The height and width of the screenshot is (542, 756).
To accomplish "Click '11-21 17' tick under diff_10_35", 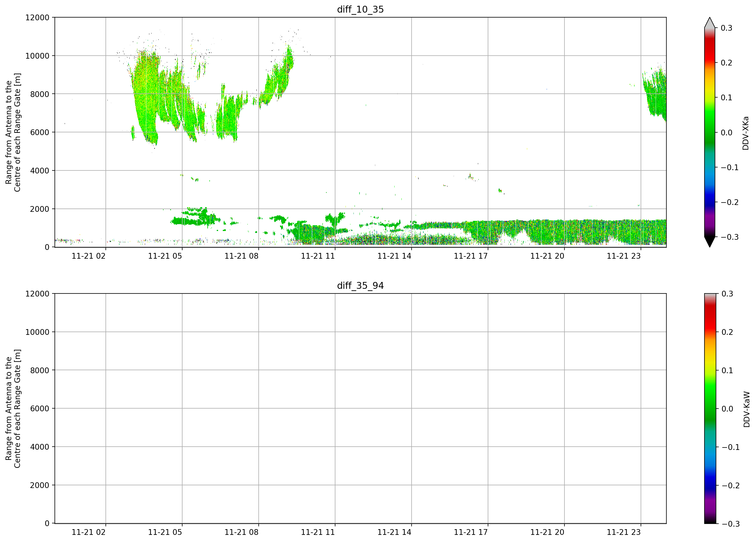I will 471,256.
